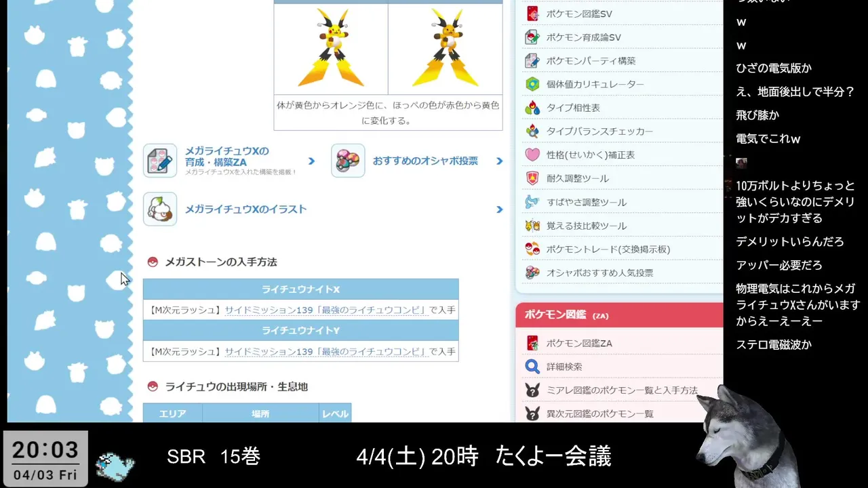This screenshot has height=488, width=868.
Task: Click the ポケモン育成論SV icon
Action: tap(532, 37)
